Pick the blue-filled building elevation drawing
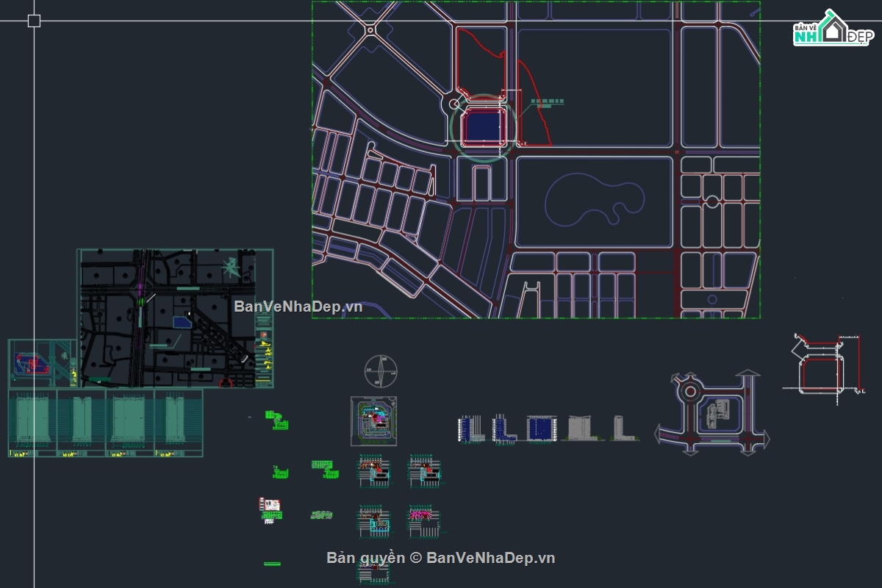 click(542, 429)
